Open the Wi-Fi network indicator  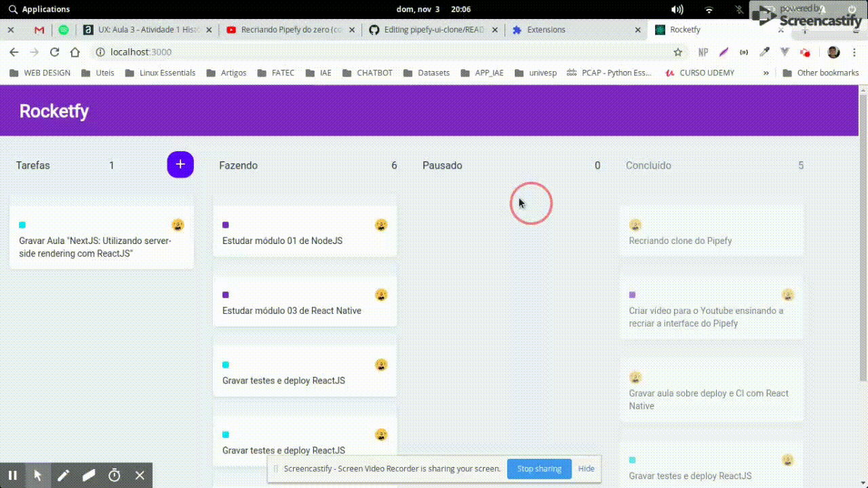[709, 9]
